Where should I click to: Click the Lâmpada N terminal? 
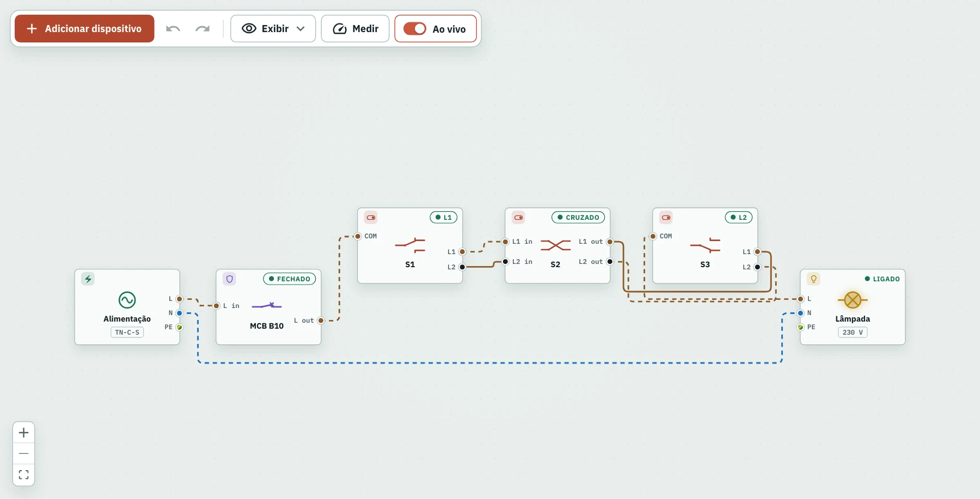(800, 313)
